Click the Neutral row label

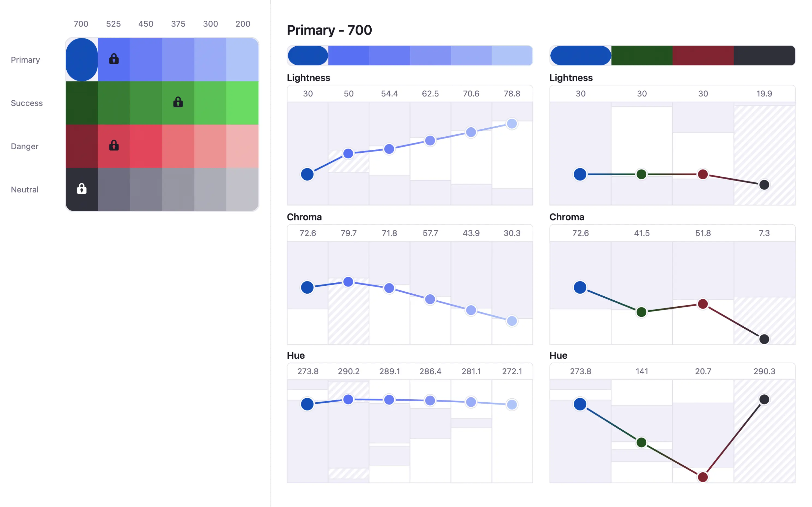(25, 189)
